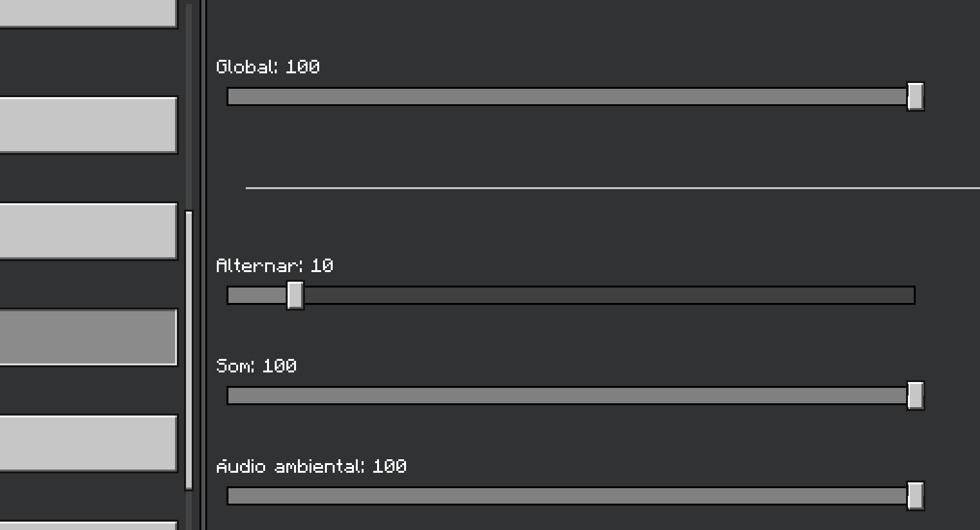Click the middle of the Som slider track
This screenshot has height=530, width=980.
pos(566,396)
